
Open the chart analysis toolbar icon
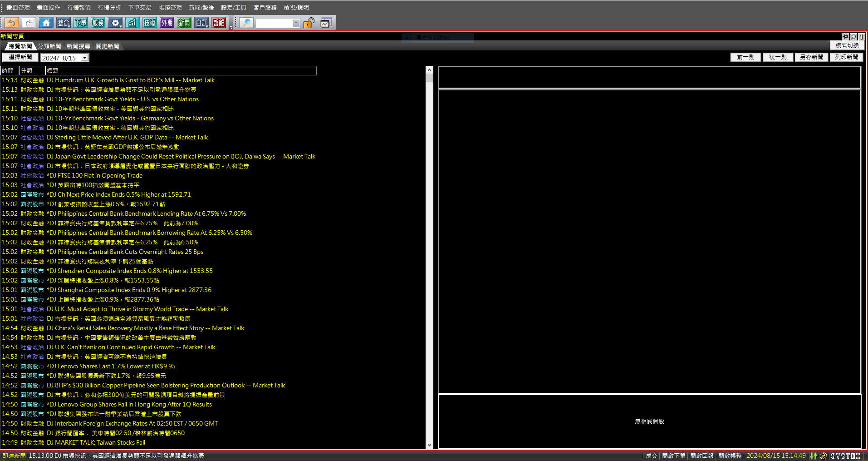(132, 23)
